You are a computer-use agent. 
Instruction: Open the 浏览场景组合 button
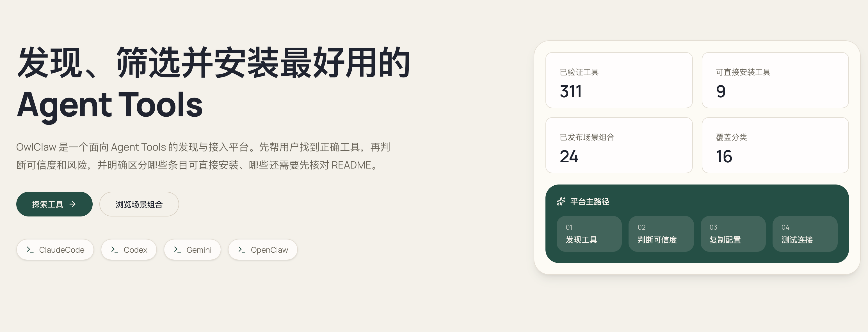tap(139, 204)
